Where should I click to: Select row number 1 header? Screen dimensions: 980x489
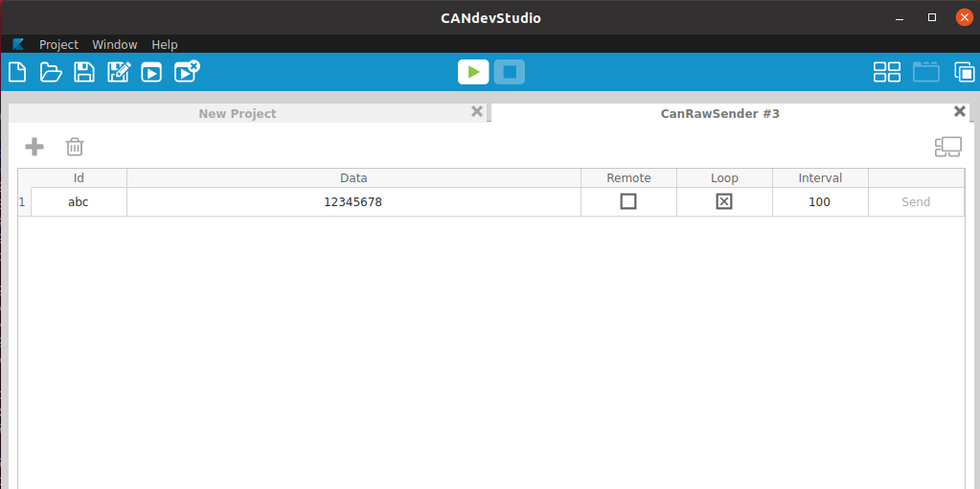pos(24,202)
